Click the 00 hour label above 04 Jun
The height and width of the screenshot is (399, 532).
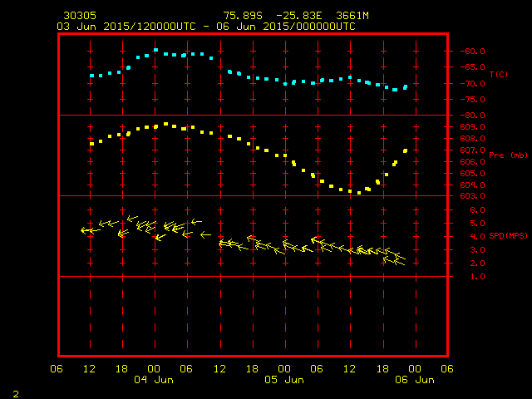[x=154, y=369]
